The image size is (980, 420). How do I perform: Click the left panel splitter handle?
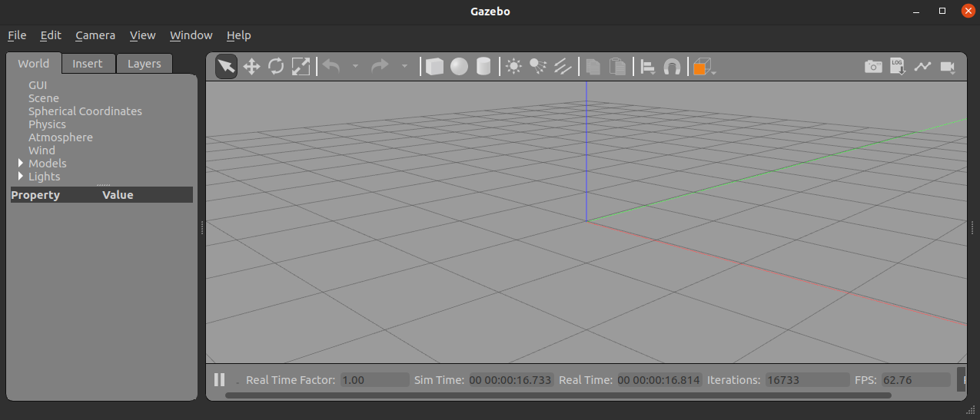(x=201, y=227)
